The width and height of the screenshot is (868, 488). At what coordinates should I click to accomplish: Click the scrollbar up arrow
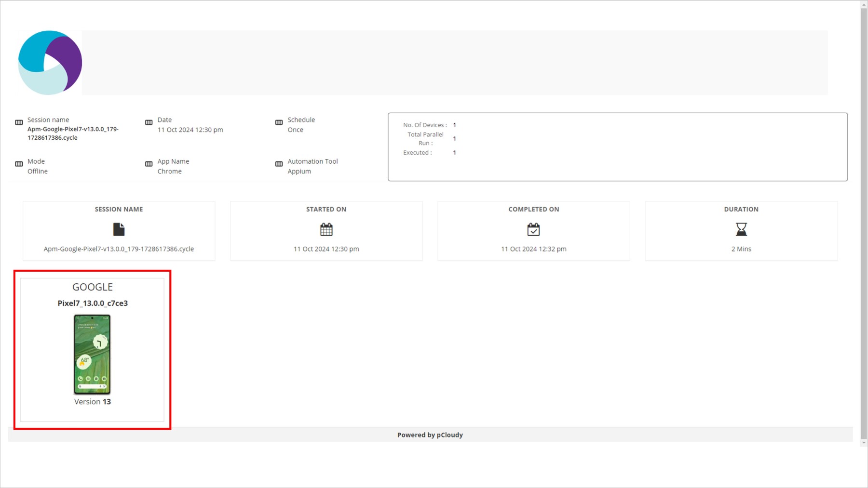point(864,4)
